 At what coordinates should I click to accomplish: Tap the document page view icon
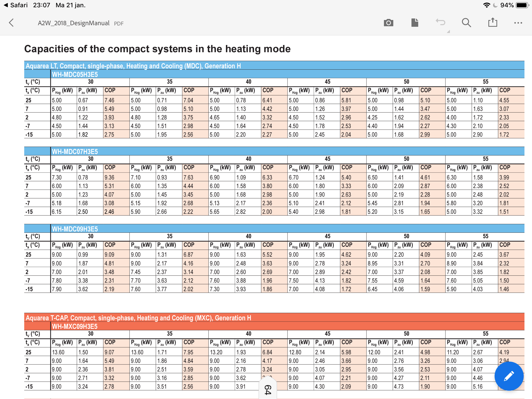point(415,23)
